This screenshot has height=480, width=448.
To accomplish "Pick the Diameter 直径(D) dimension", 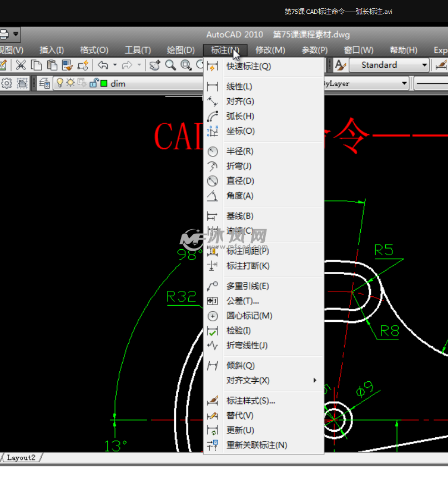I will 240,181.
